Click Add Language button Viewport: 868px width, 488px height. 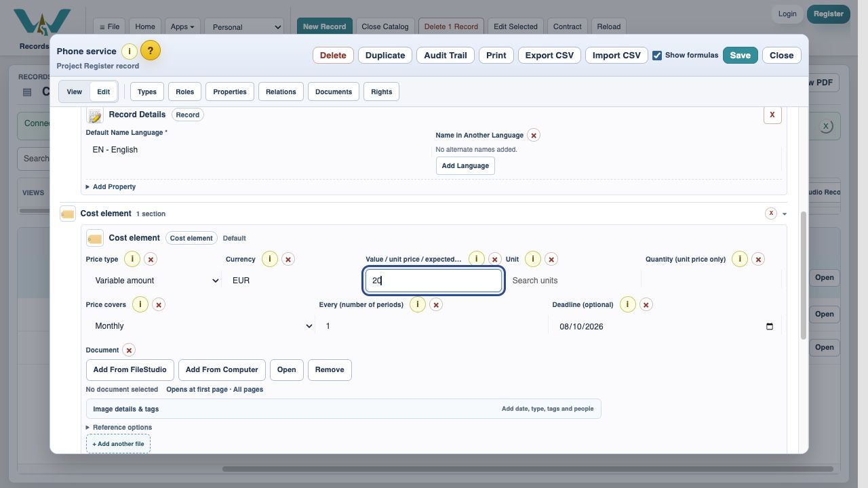pos(465,166)
